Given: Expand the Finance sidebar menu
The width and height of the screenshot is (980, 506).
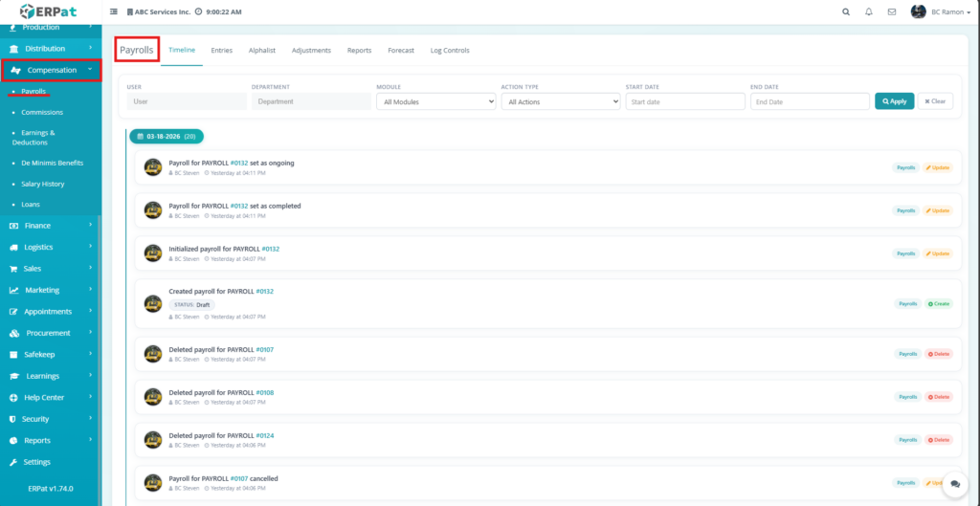Looking at the screenshot, I should (51, 226).
